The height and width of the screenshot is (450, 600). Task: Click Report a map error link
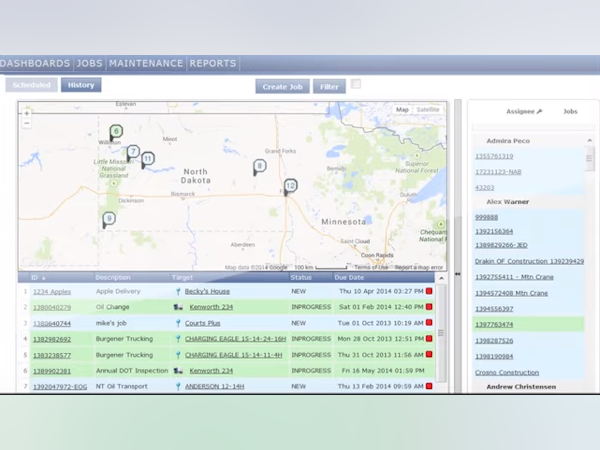pyautogui.click(x=419, y=267)
